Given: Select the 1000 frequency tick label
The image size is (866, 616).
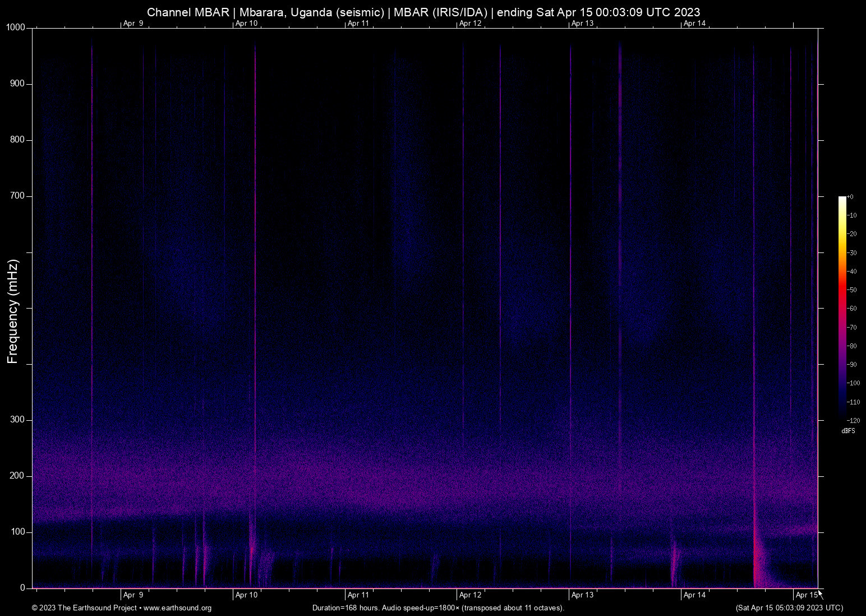Looking at the screenshot, I should (16, 26).
